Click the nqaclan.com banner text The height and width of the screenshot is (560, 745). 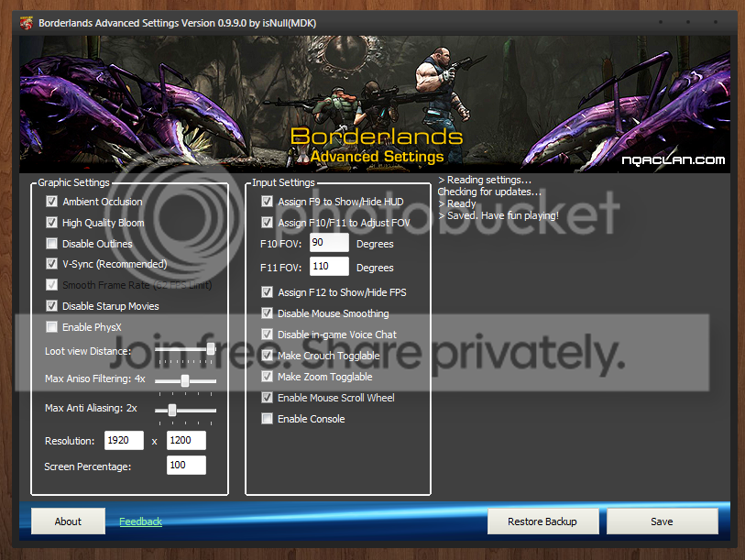(674, 160)
